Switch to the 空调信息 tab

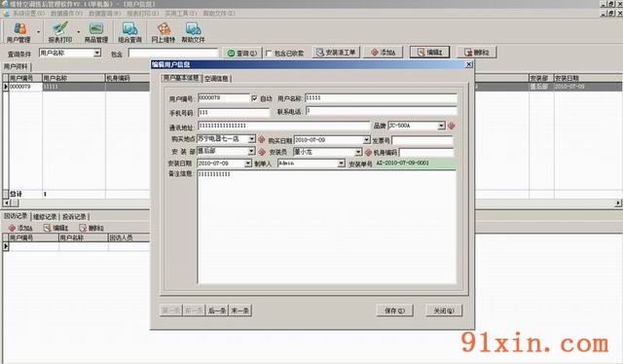(x=216, y=79)
